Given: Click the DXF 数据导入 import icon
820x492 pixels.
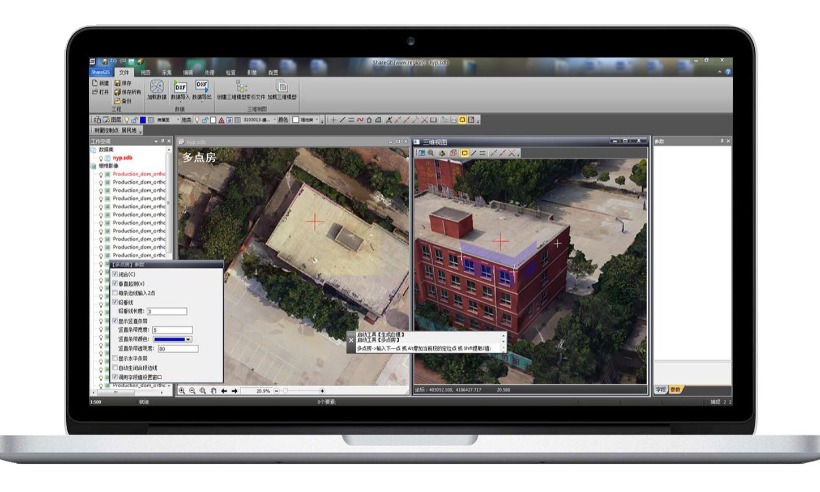Looking at the screenshot, I should pyautogui.click(x=180, y=87).
